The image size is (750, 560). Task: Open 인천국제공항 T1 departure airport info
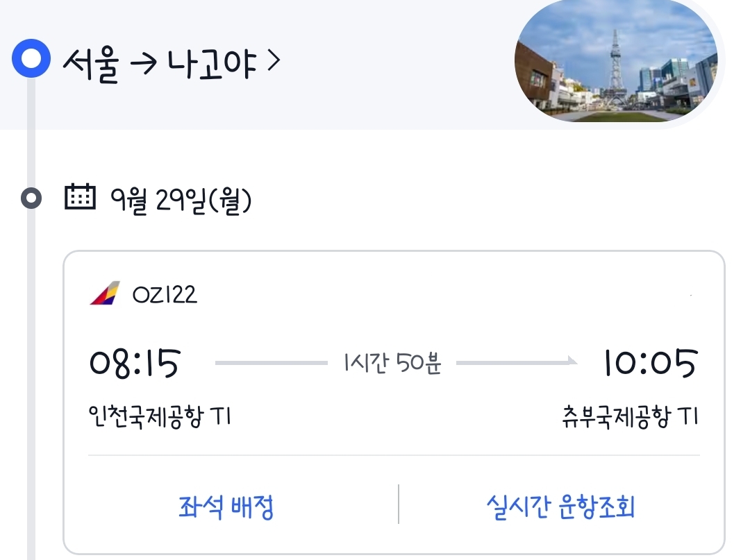[160, 416]
